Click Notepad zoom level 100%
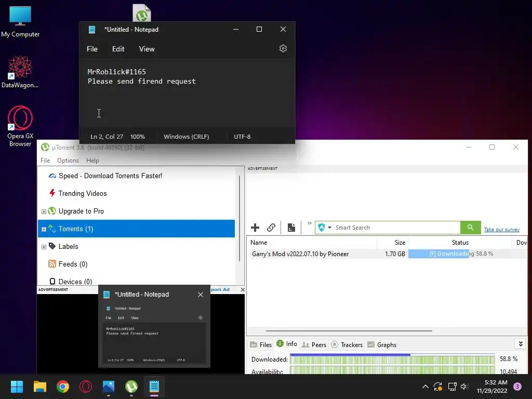 coord(137,137)
